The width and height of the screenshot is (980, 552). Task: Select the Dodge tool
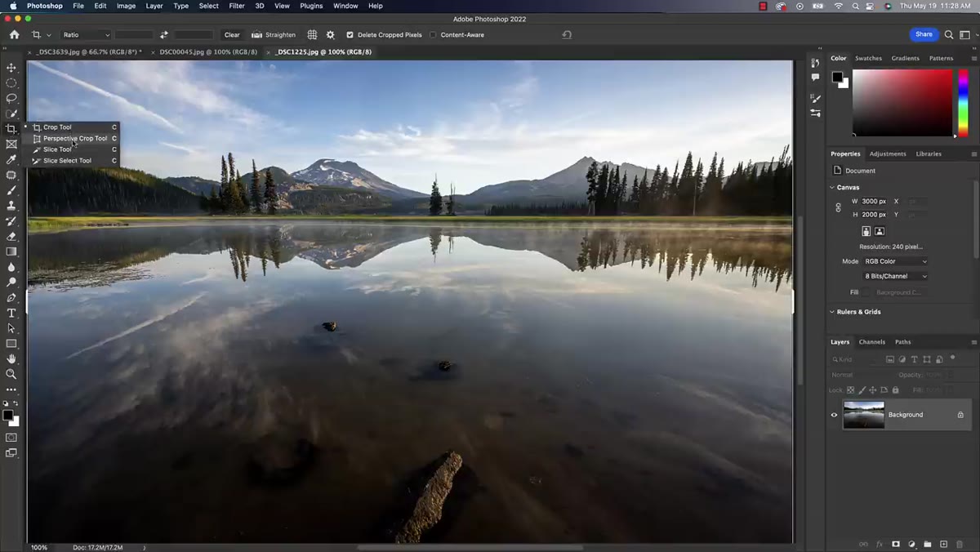point(11,283)
